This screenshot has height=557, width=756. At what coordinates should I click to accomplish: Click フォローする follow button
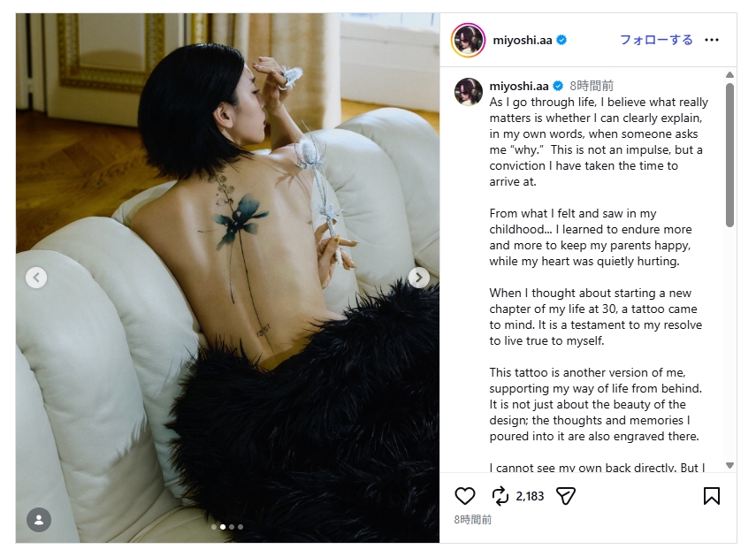656,40
